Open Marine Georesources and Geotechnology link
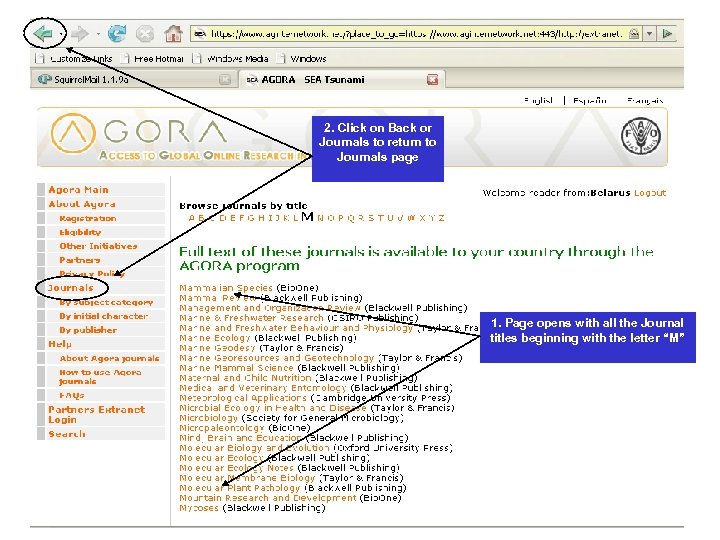Image resolution: width=720 pixels, height=540 pixels. (277, 358)
